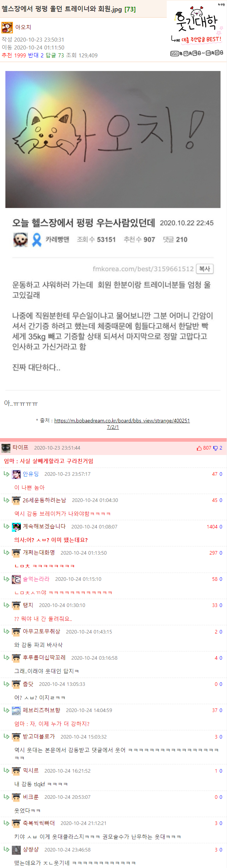Image resolution: width=227 pixels, height=868 pixels.
Task: Click 안유딩's profile picture
Action: click(x=16, y=474)
